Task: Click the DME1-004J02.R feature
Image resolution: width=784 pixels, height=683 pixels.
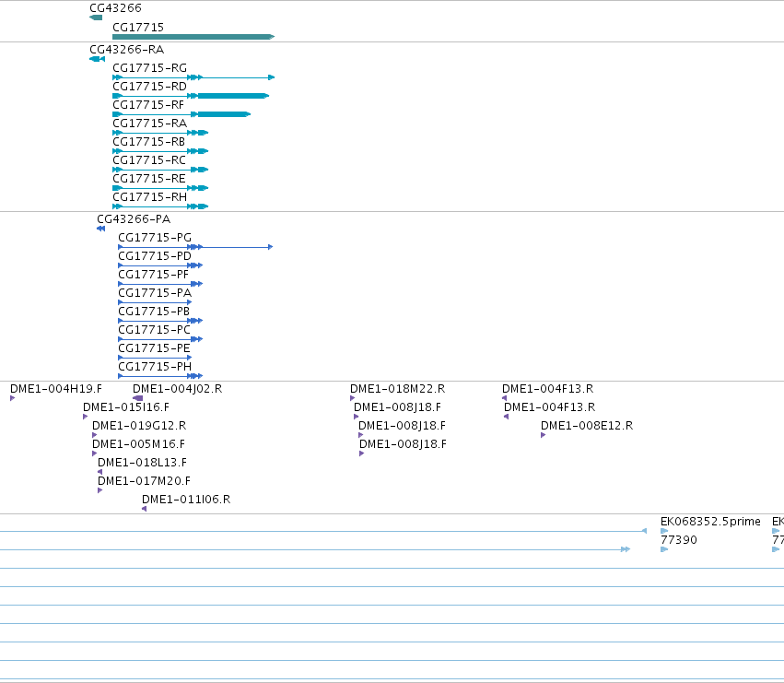Action: coord(178,389)
